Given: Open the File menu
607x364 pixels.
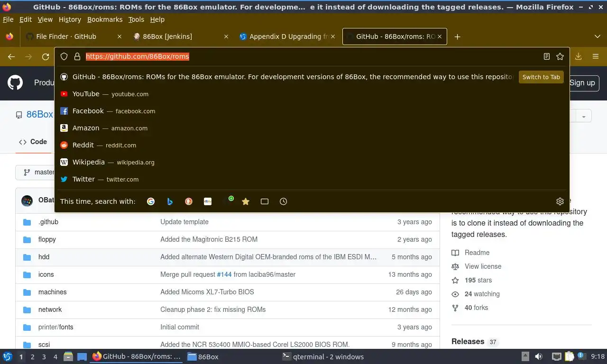Looking at the screenshot, I should [x=8, y=19].
